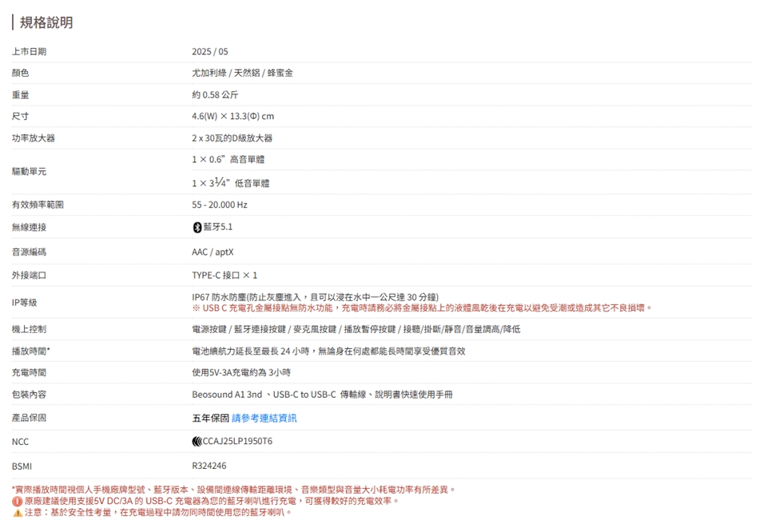Click the AAC / aptX codec value
Screen dimensions: 767x532
click(213, 252)
